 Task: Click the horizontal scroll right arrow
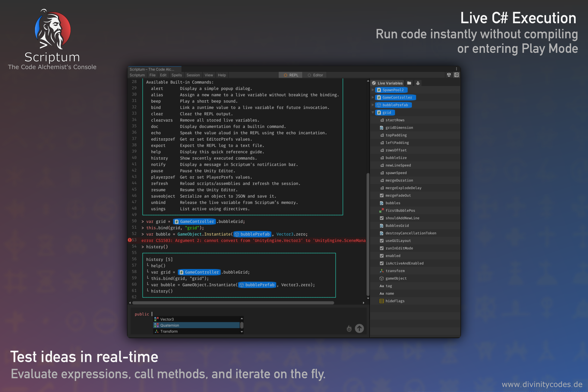click(x=364, y=303)
